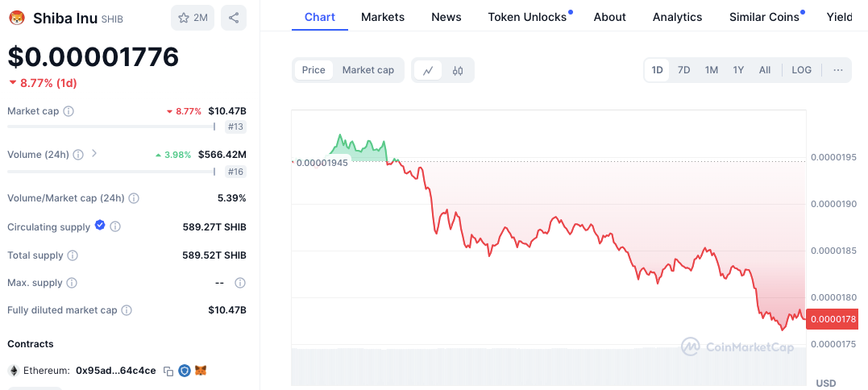Click the $0.00001776 price heading

(x=93, y=57)
